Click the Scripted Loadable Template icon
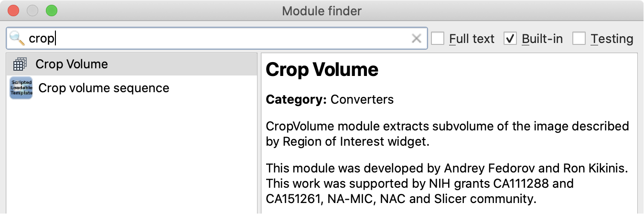 21,88
